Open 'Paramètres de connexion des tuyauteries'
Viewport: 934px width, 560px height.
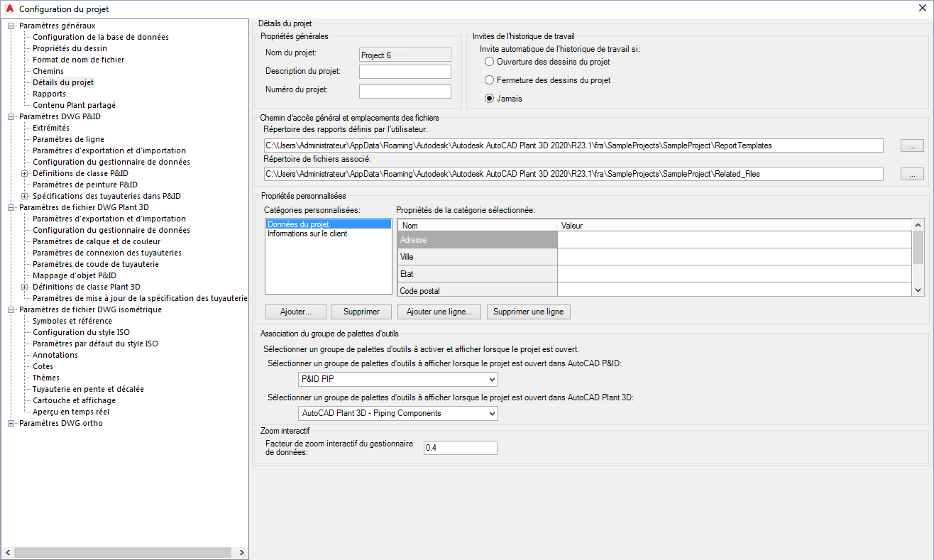point(107,253)
